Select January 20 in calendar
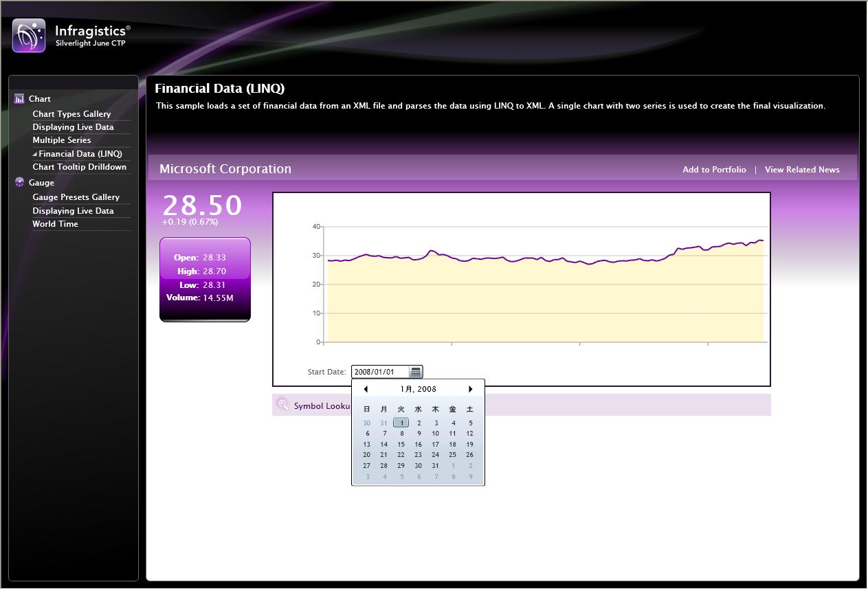The width and height of the screenshot is (868, 591). pos(367,455)
